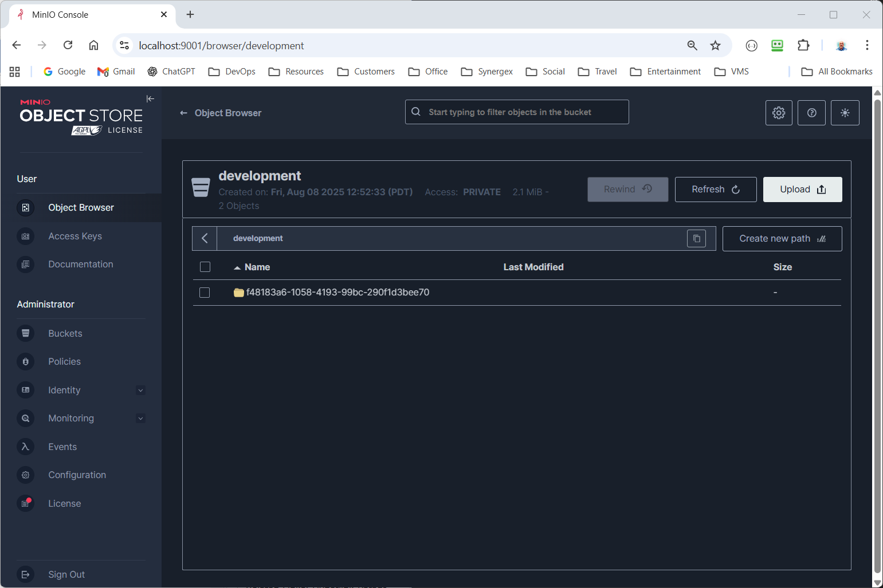883x588 pixels.
Task: Check the f48183a6 folder row checkbox
Action: click(205, 293)
